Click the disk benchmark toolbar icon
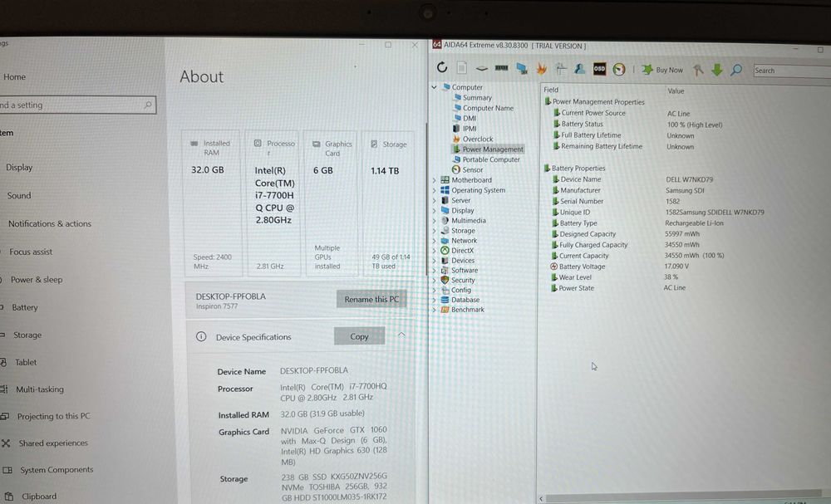This screenshot has height=504, width=831. click(x=481, y=68)
